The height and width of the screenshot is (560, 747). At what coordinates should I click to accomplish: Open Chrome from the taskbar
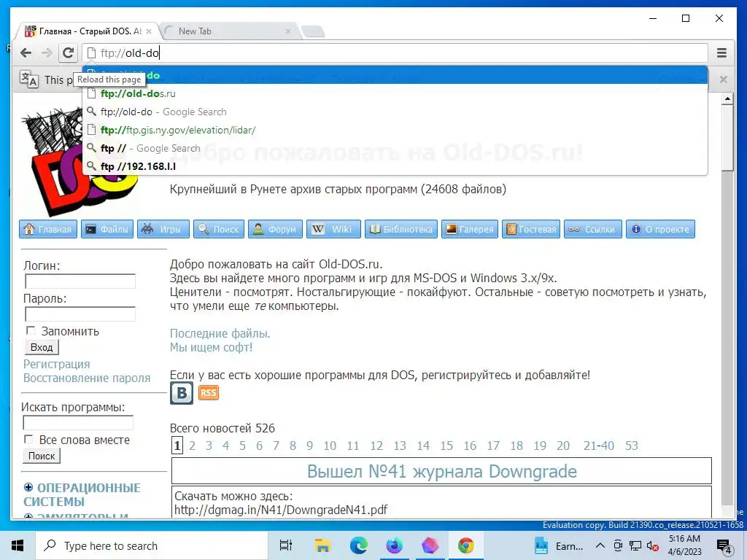pyautogui.click(x=466, y=545)
